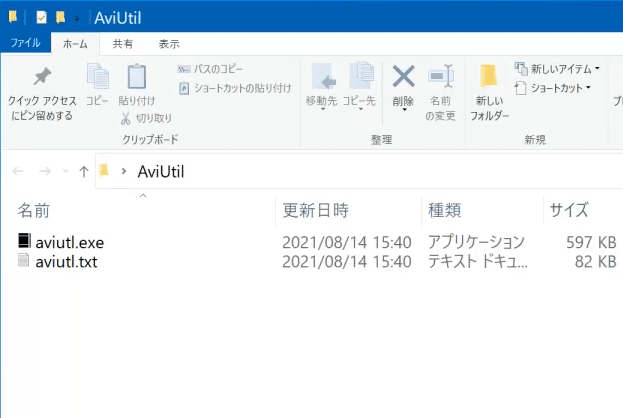Sort by Size (サイズ) column header
The height and width of the screenshot is (418, 623).
pos(569,210)
